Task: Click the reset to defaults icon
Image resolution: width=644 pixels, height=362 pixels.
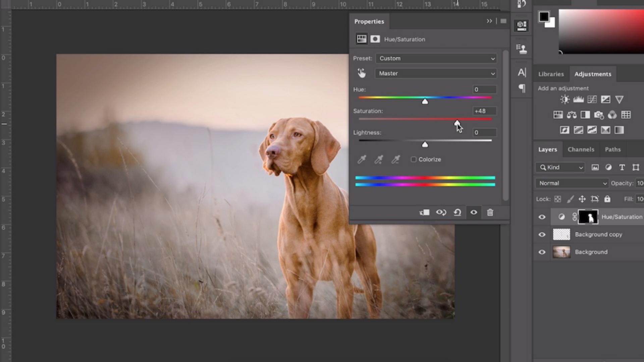Action: [x=458, y=213]
